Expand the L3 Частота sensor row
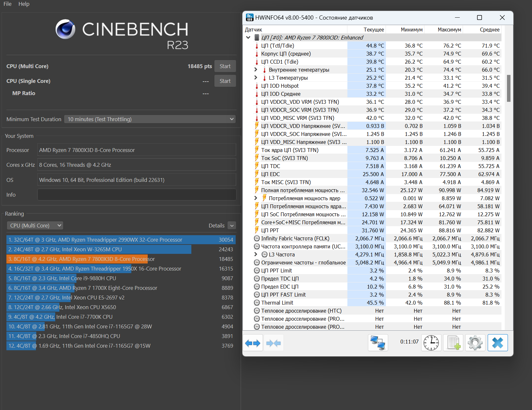Image resolution: width=532 pixels, height=410 pixels. 256,254
